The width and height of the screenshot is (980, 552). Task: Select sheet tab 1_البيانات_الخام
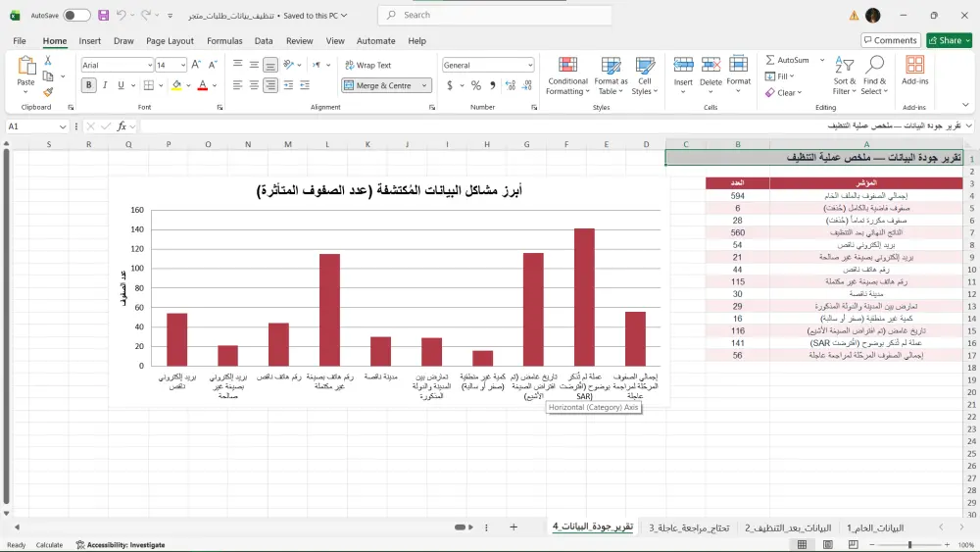tap(875, 527)
